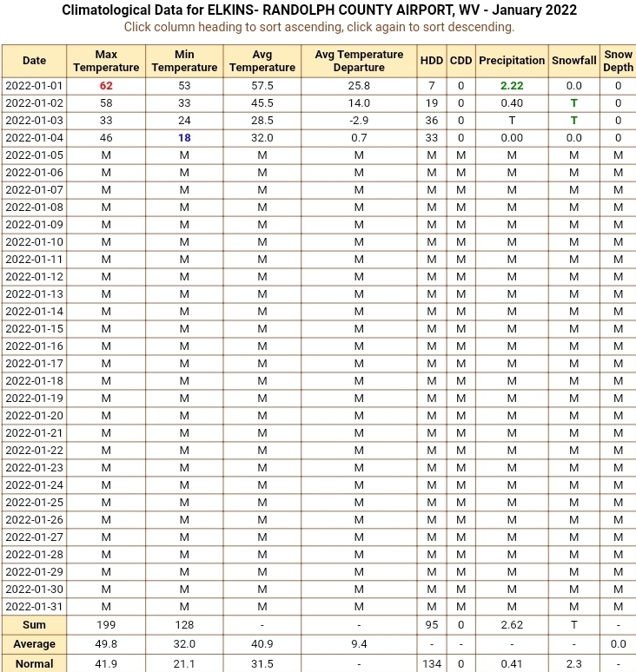636x672 pixels.
Task: Select the green snowfall T for 2022-01-02
Action: 573,103
